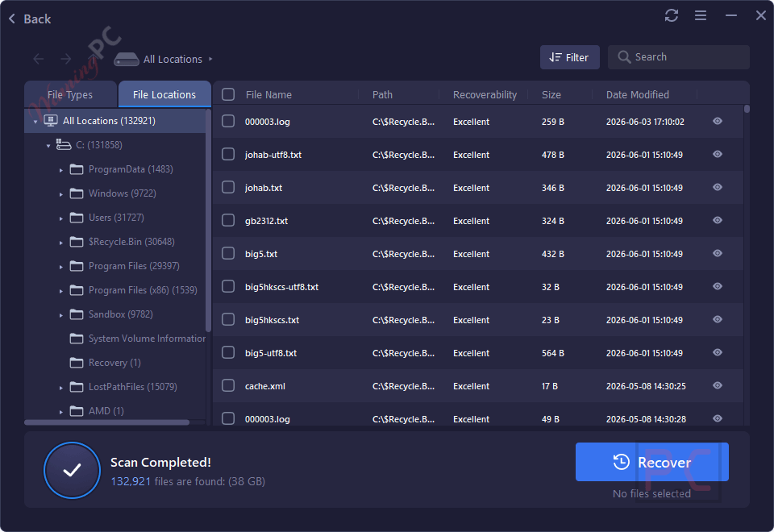Preview johab-utf8.txt with eye icon
The image size is (774, 532).
click(718, 154)
